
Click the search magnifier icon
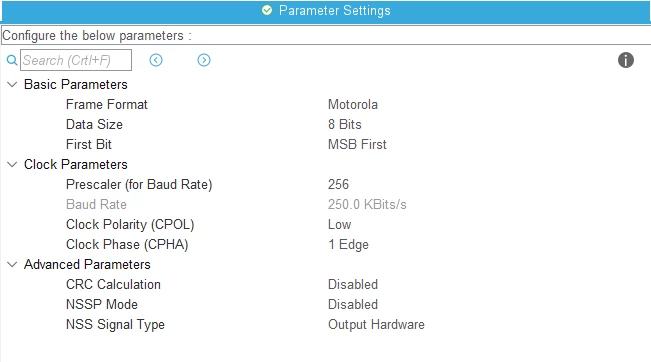click(x=12, y=60)
